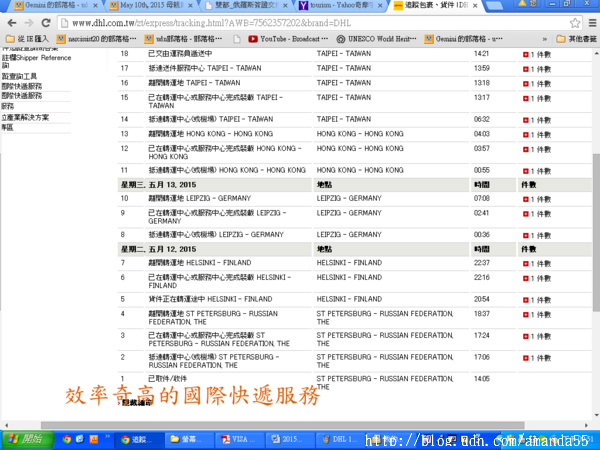Expand piece details for row 17
Image resolution: width=600 pixels, height=450 pixels.
(x=525, y=69)
